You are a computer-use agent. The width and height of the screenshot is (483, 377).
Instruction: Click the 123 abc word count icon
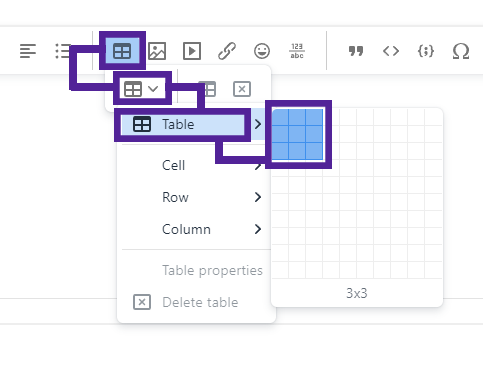click(x=297, y=51)
